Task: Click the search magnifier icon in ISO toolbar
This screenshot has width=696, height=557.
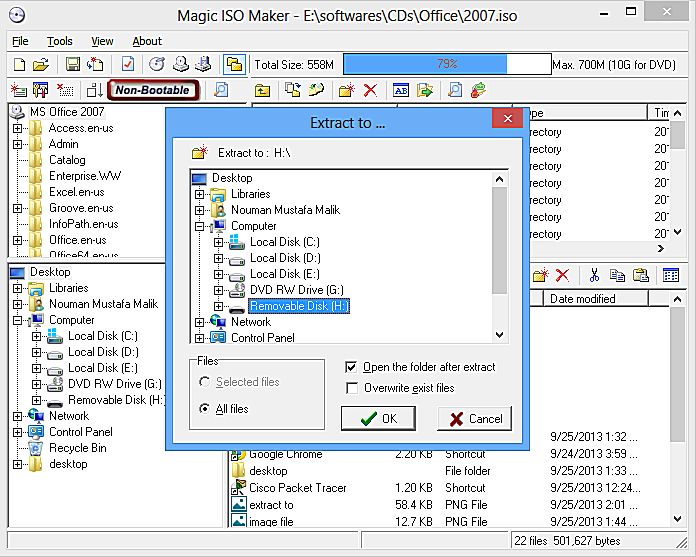Action: point(455,90)
